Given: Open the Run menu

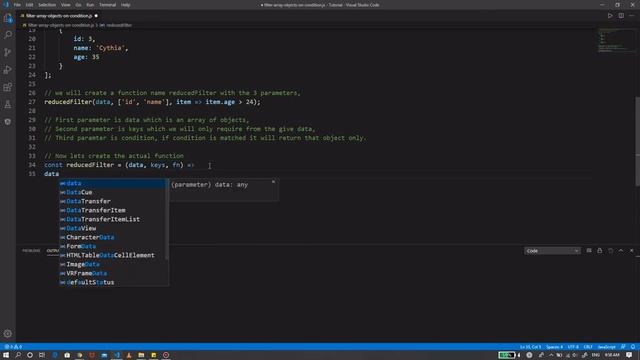Looking at the screenshot, I should pyautogui.click(x=90, y=5).
